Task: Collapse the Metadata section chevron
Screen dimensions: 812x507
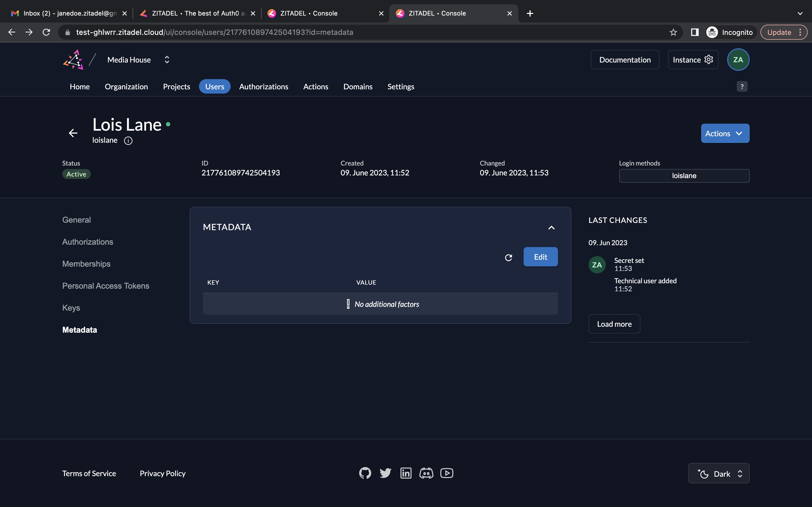Action: coord(551,227)
